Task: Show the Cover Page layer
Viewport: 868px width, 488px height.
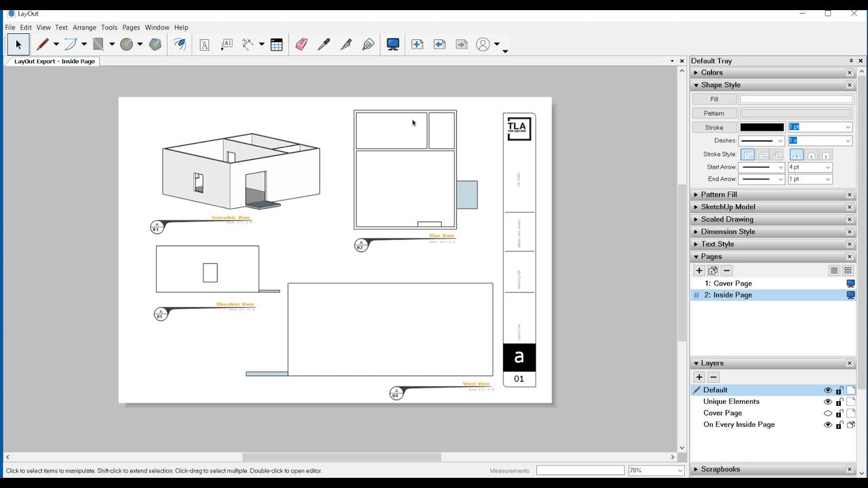Action: 827,413
